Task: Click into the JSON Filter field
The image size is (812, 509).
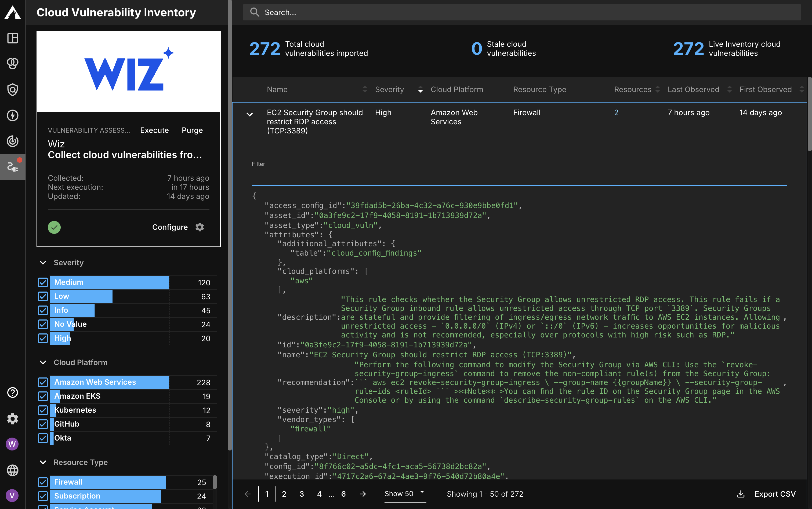Action: (x=520, y=177)
